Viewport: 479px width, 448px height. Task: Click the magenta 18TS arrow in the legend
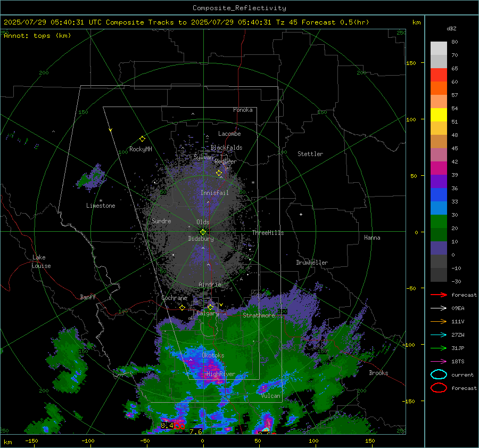pos(439,362)
